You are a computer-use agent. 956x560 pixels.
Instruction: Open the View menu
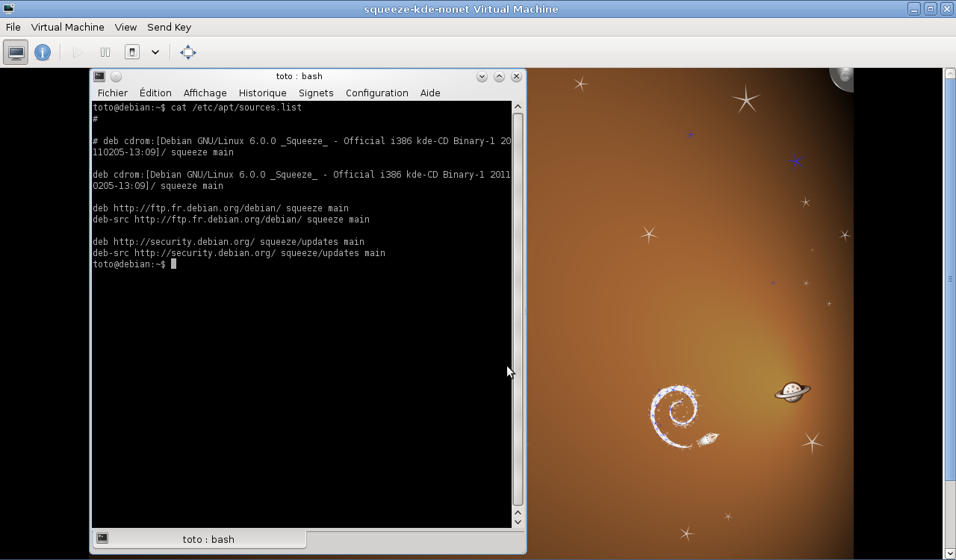click(125, 27)
